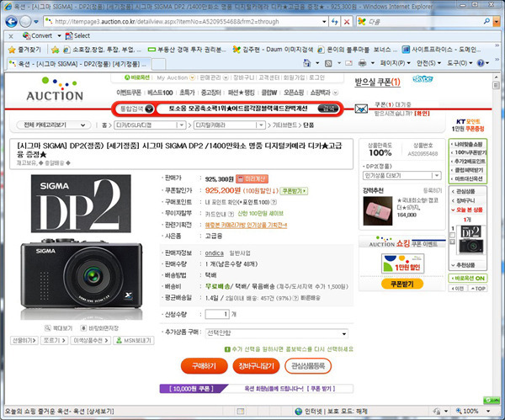This screenshot has width=505, height=420.
Task: Click the MSN보내기 button
Action: (x=134, y=340)
